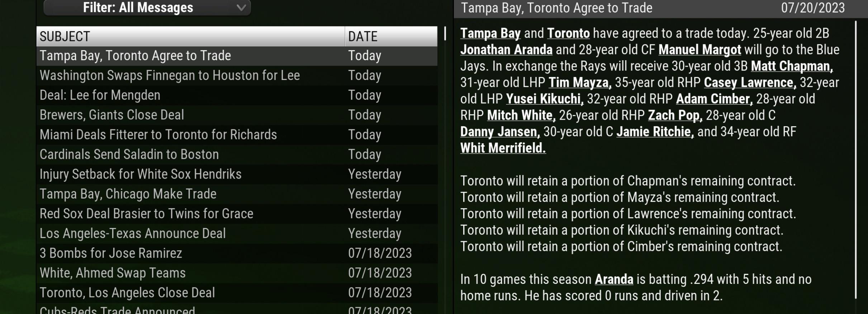Open the Deal: Lee for Mengden message
This screenshot has height=314, width=868.
237,95
